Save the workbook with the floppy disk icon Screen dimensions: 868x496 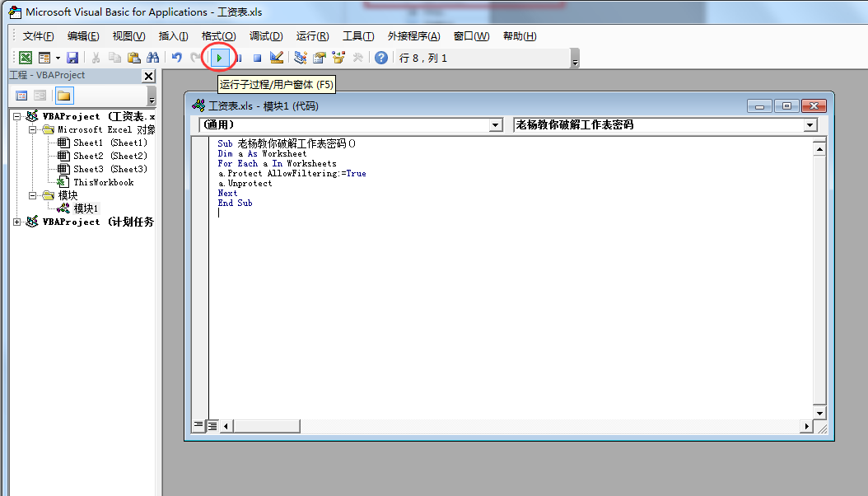(72, 58)
